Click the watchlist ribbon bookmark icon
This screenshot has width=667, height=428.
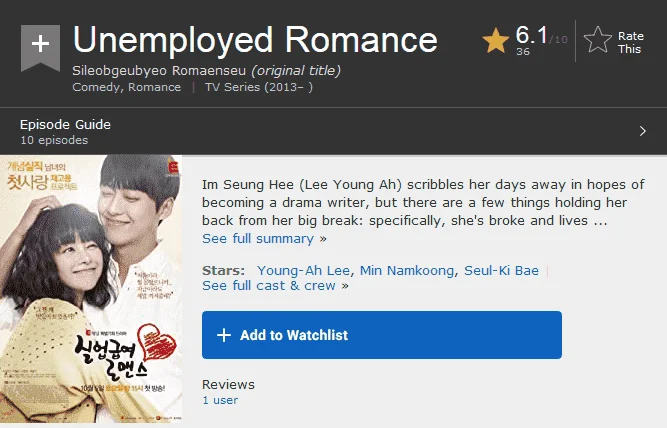pos(40,48)
